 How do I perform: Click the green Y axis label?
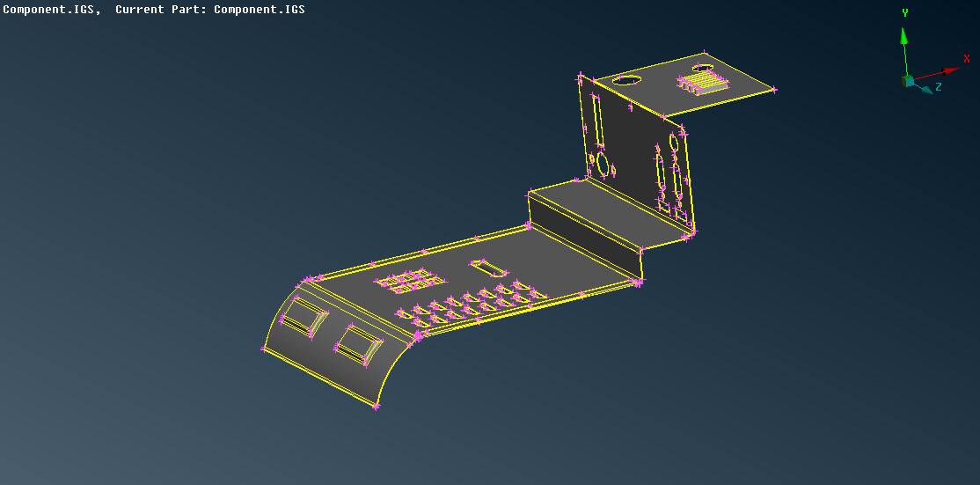click(x=904, y=13)
